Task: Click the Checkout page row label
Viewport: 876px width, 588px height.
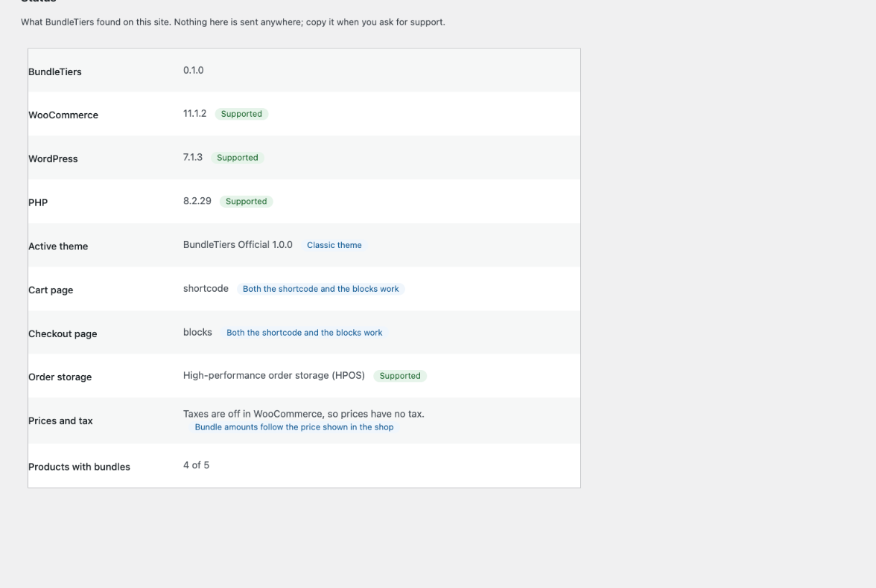Action: (x=63, y=333)
